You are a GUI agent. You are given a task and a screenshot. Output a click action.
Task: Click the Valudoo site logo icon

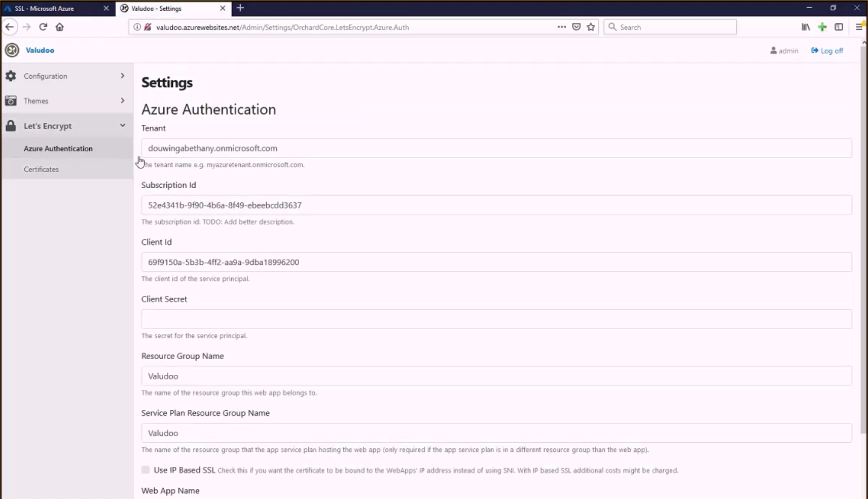coord(12,50)
